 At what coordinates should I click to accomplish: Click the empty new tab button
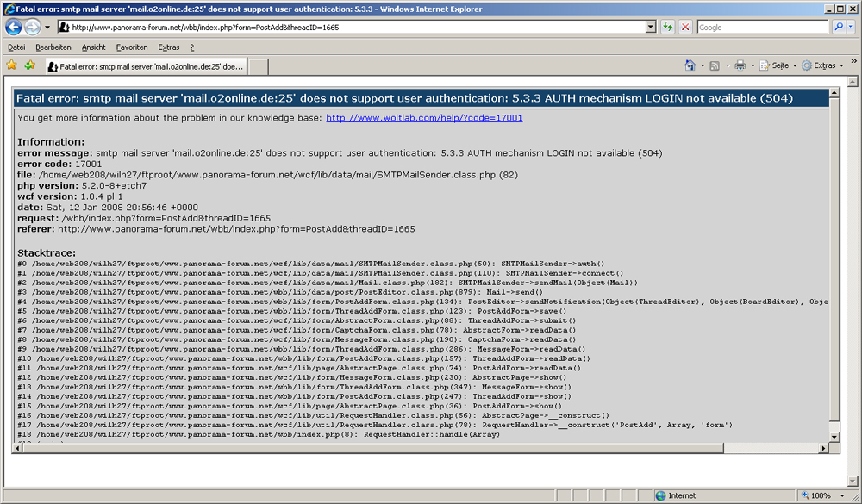259,66
